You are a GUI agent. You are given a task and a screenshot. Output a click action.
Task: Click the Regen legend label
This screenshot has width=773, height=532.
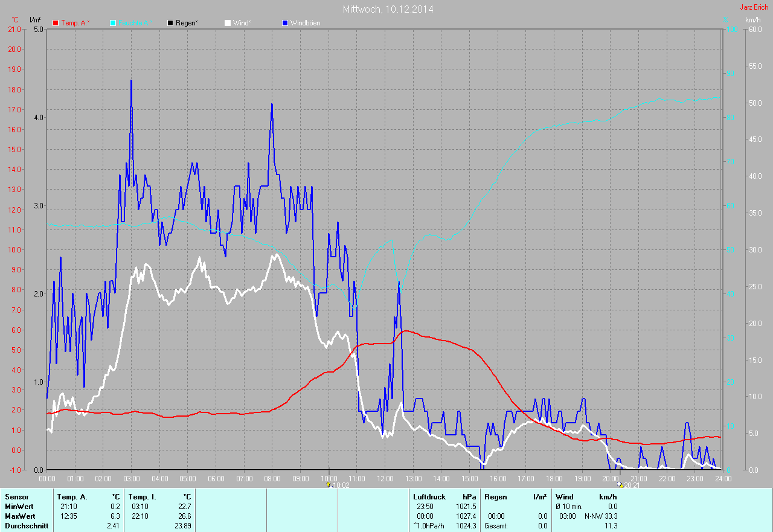pyautogui.click(x=187, y=23)
